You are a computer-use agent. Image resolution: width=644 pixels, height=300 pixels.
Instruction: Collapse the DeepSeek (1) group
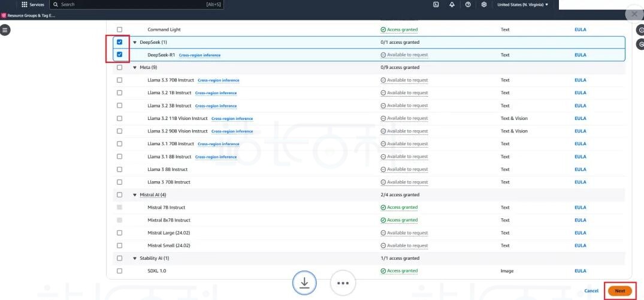(135, 43)
